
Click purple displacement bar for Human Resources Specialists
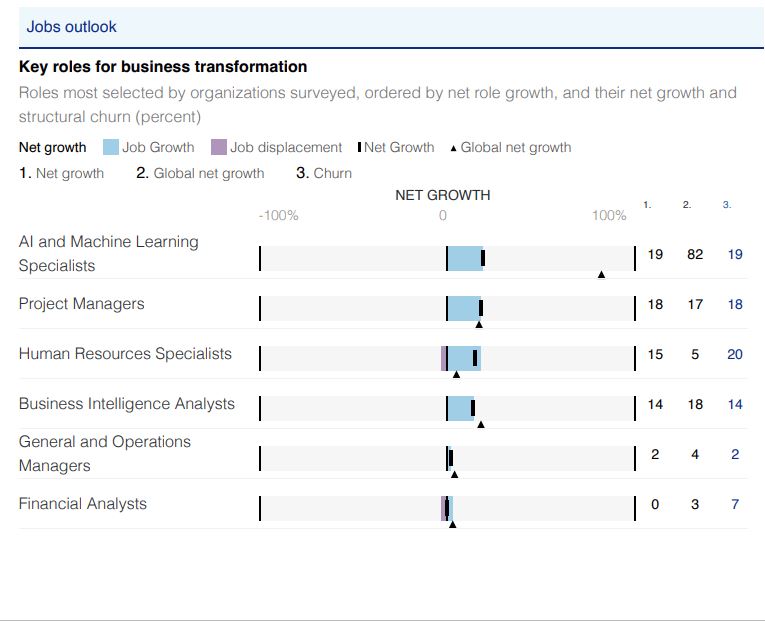pyautogui.click(x=444, y=358)
